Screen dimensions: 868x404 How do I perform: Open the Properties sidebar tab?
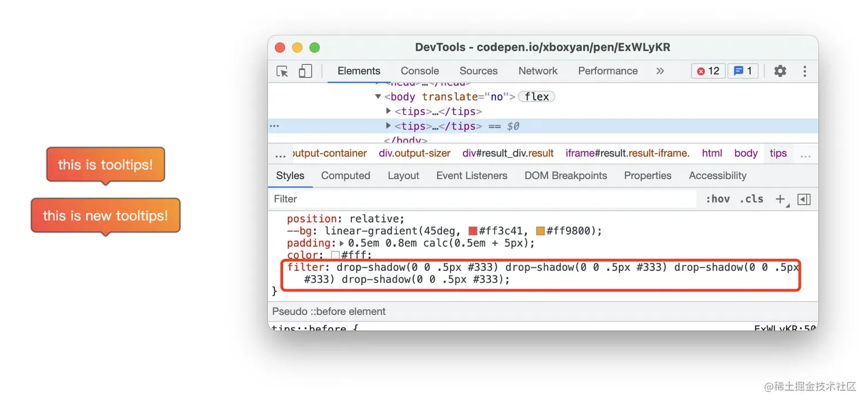[648, 176]
